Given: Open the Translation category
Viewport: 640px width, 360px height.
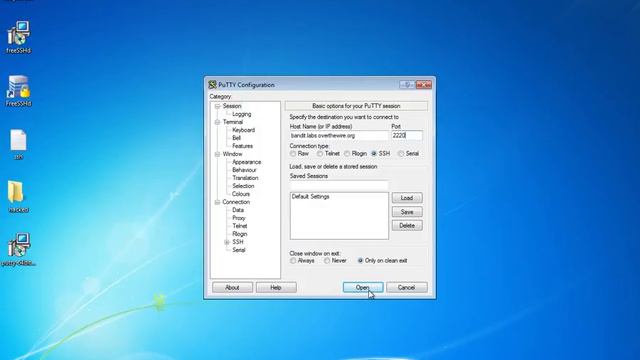Looking at the screenshot, I should pyautogui.click(x=245, y=178).
